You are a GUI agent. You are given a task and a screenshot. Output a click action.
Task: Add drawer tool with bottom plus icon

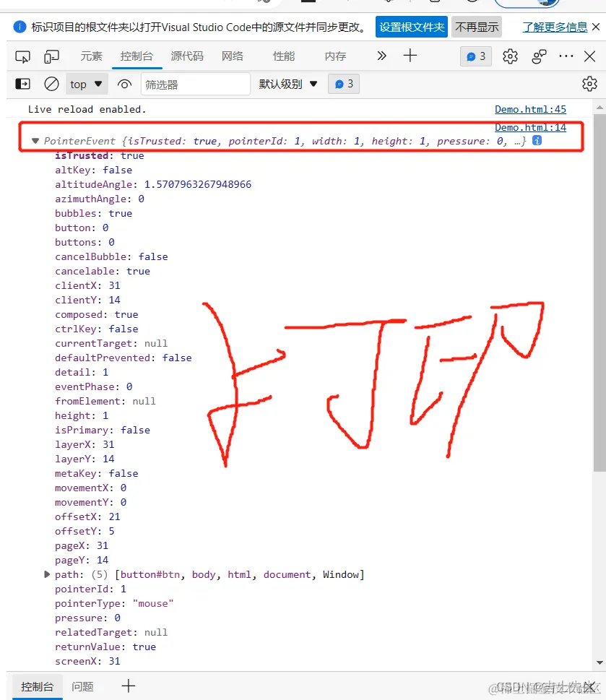click(128, 686)
